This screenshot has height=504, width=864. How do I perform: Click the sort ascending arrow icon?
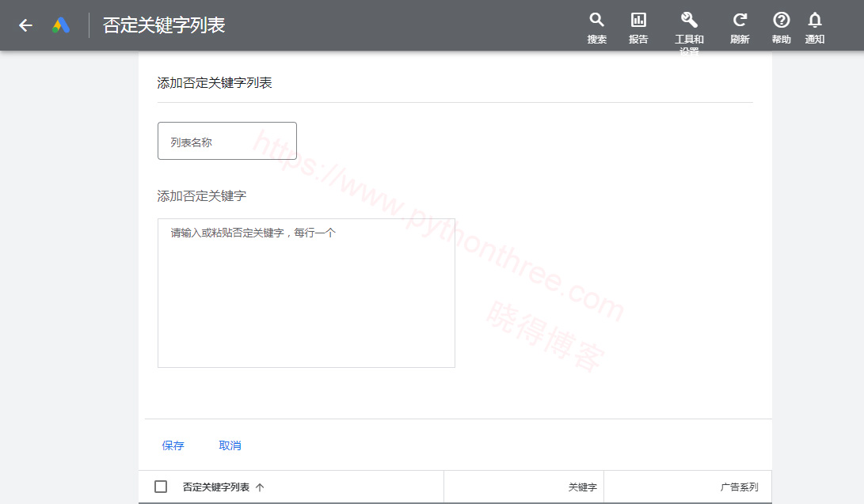tap(260, 487)
